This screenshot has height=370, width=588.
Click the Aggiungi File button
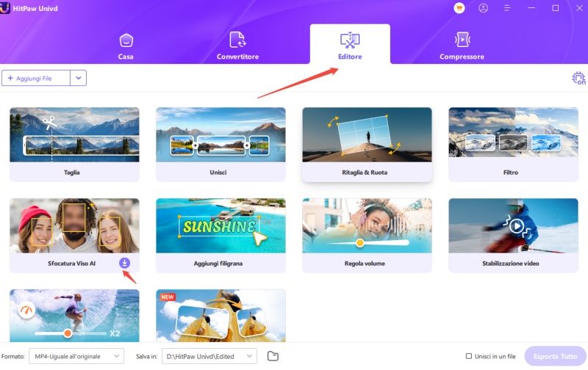[36, 78]
